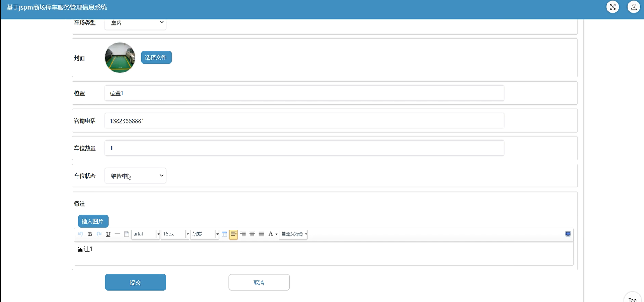Click the redo icon in editor toolbar
Screen dimensions: 644x302
99,234
